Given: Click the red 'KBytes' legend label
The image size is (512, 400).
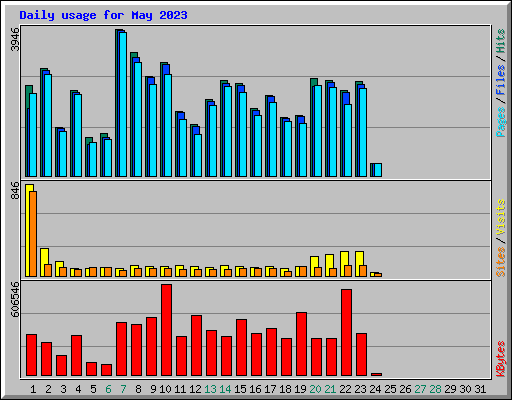Looking at the screenshot, I should click(x=501, y=359).
